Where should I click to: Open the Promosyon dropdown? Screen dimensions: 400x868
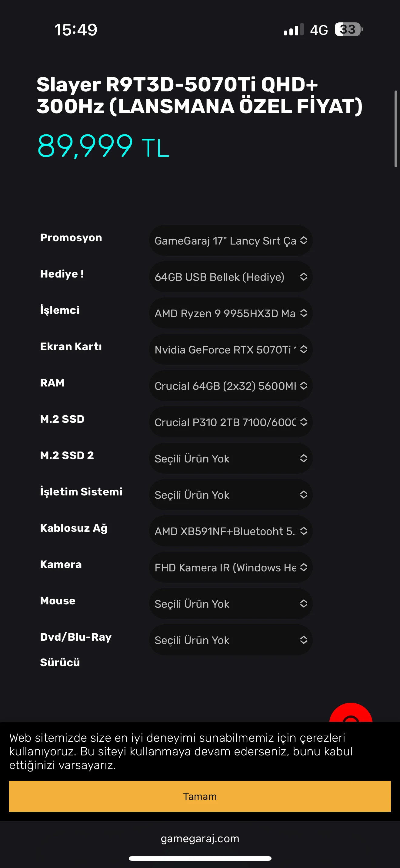231,241
